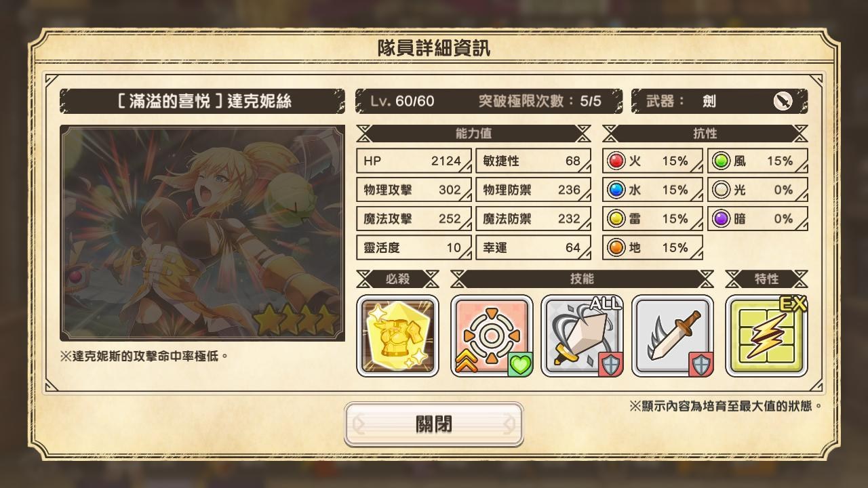This screenshot has height=488, width=868.
Task: Select the 突破極限次數 5/5 level bar
Action: (489, 101)
